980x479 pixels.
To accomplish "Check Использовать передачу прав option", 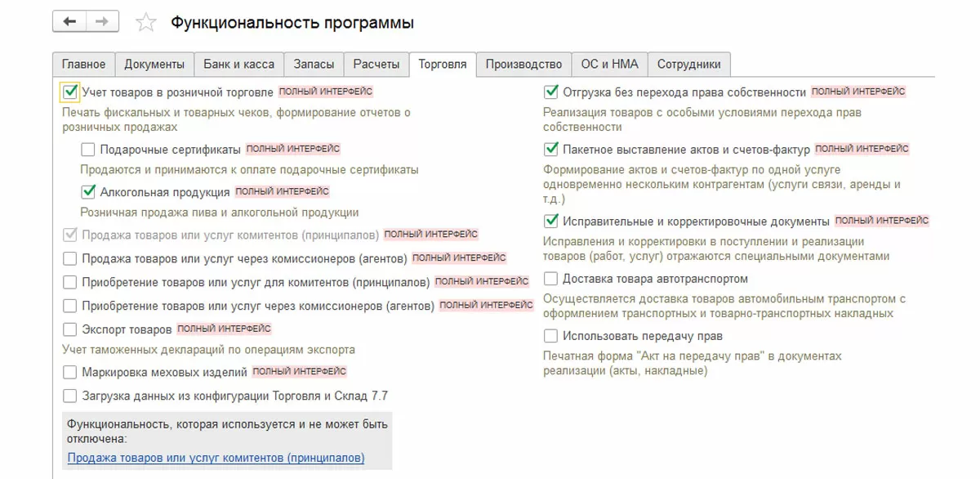I will tap(550, 336).
